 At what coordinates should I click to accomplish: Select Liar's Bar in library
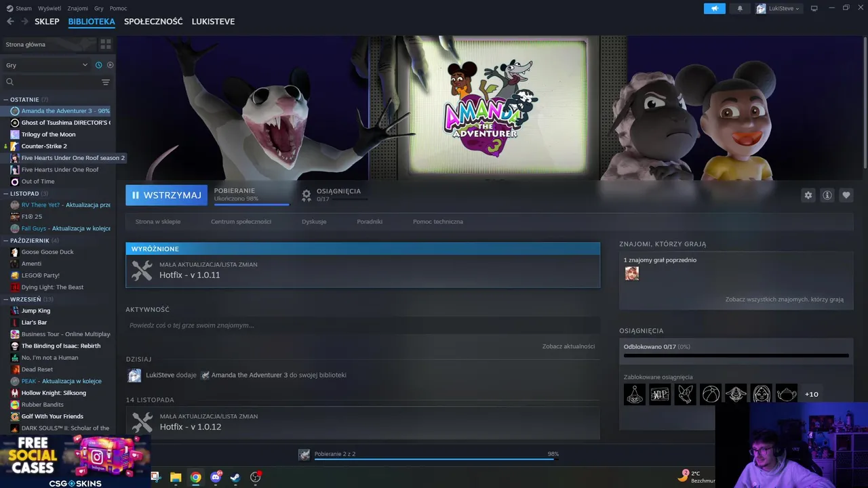coord(34,323)
